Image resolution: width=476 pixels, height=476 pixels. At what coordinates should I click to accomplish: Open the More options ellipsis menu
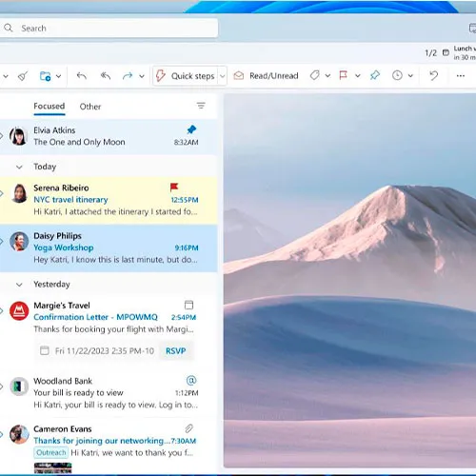point(461,75)
